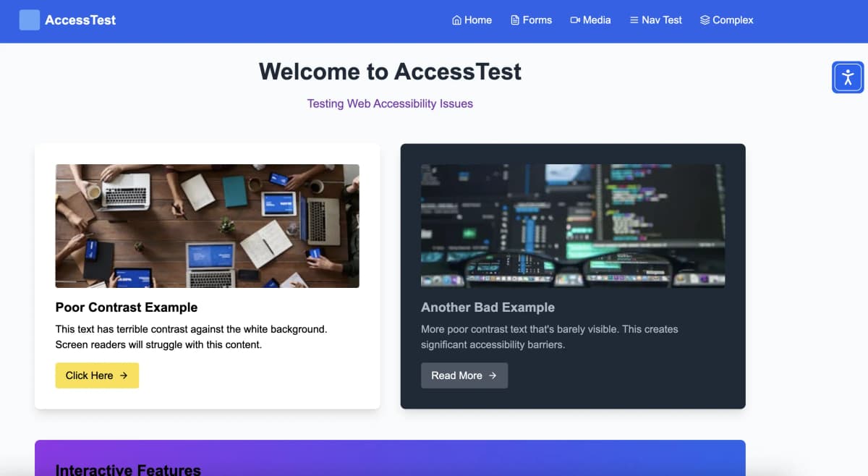
Task: Open the accessibility widget icon on the right
Action: [x=847, y=77]
